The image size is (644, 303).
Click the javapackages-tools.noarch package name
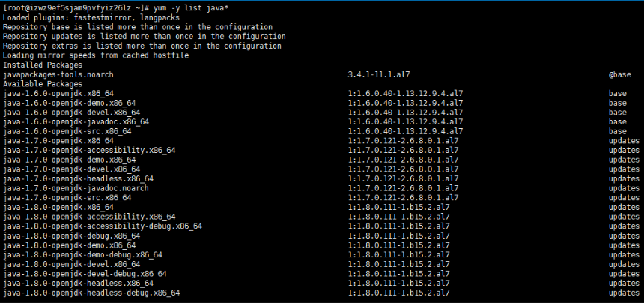(58, 74)
